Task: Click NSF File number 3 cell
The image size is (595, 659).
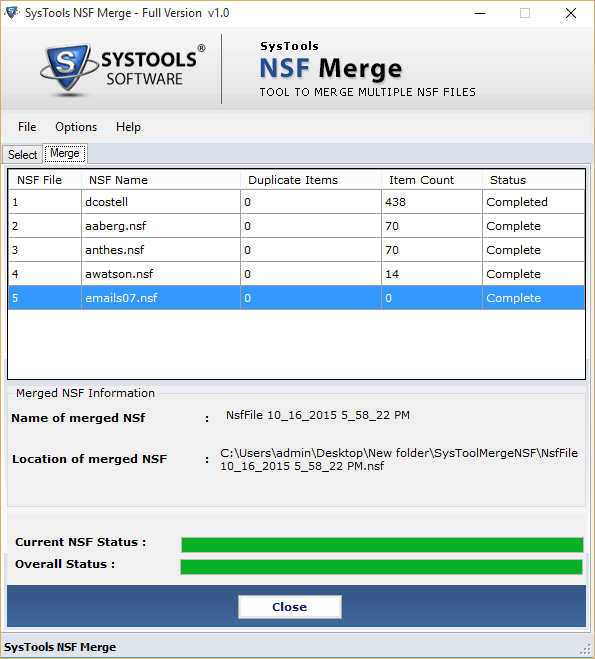Action: click(45, 250)
